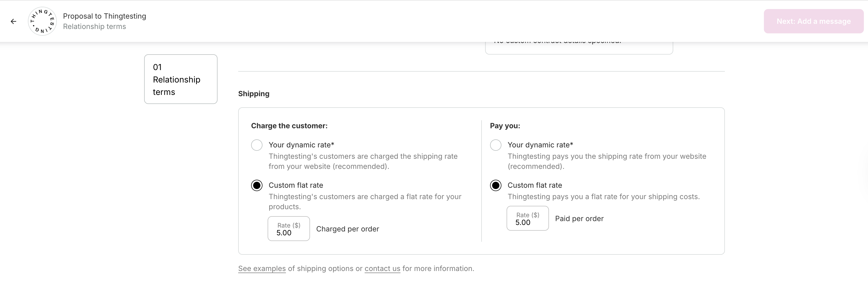868x286 pixels.
Task: Click the 'Proposal to Thingtesting' title
Action: [x=104, y=16]
